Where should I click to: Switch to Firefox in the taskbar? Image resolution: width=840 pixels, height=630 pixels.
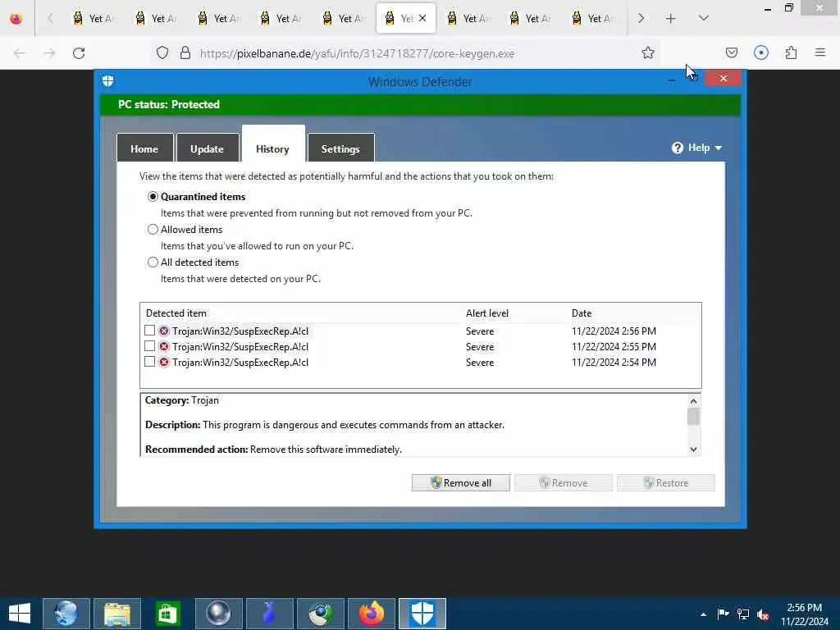[372, 614]
